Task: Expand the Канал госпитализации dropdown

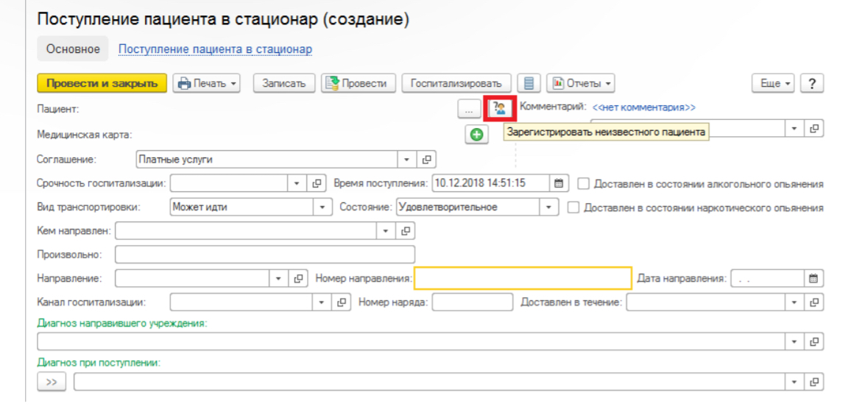Action: (322, 302)
